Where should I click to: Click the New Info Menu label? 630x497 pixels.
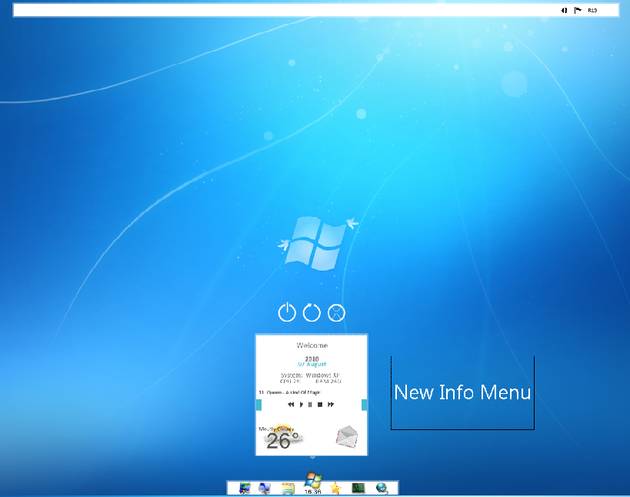point(462,392)
